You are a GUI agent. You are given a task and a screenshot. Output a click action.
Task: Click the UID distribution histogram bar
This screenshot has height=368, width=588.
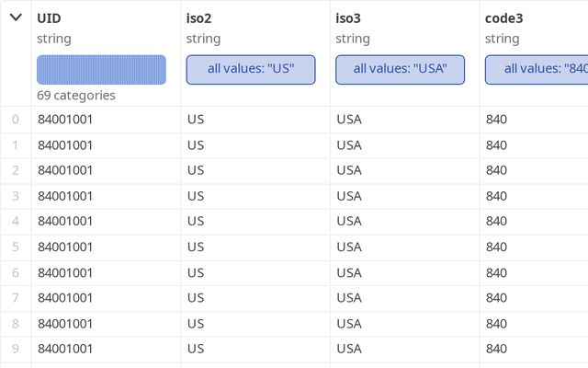click(101, 70)
